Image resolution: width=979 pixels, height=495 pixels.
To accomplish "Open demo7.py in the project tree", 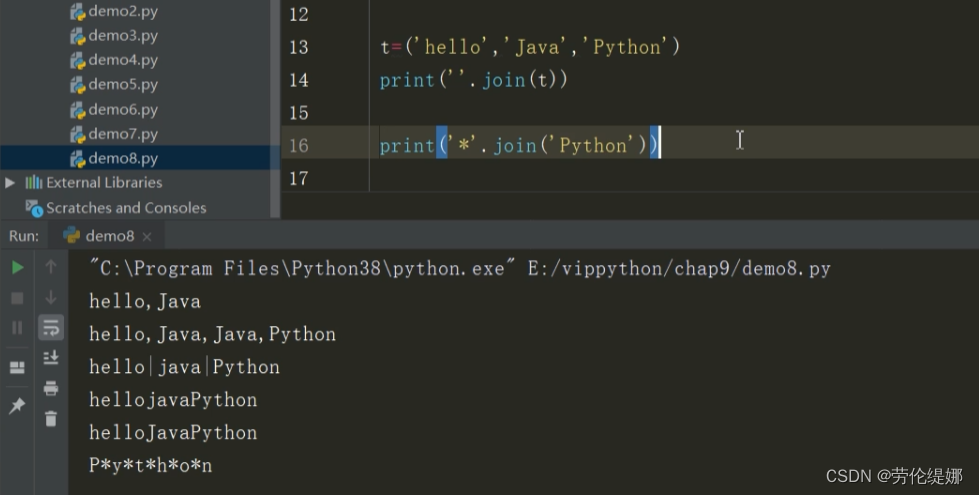I will tap(123, 134).
